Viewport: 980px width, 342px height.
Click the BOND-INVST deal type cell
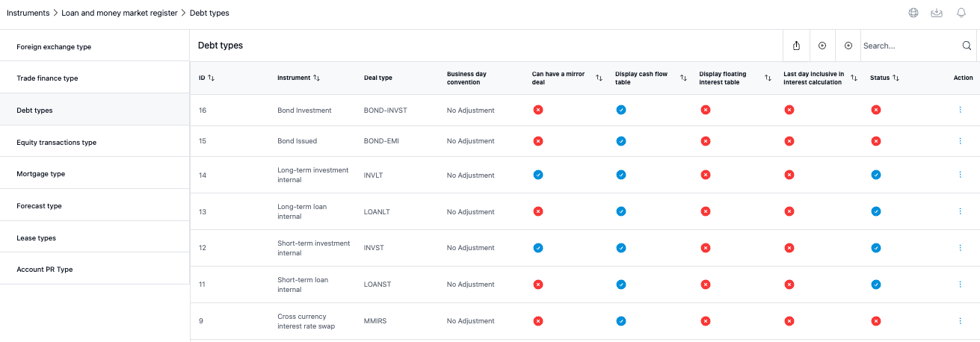[x=386, y=111]
